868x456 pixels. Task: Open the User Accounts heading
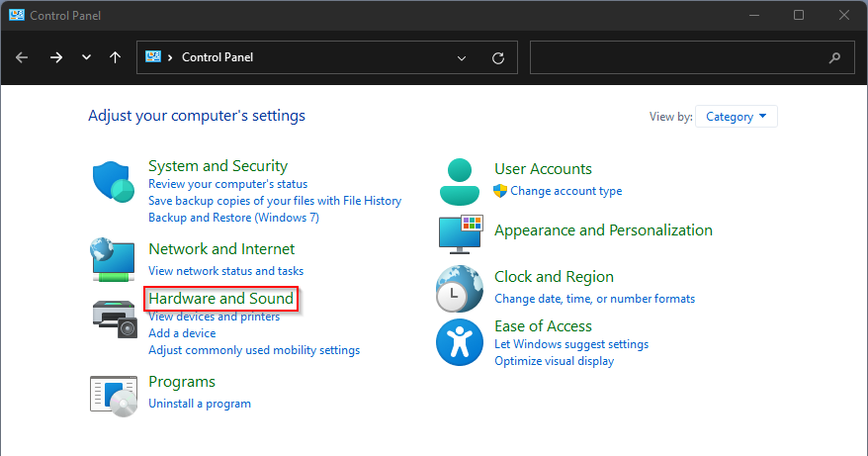(x=543, y=168)
